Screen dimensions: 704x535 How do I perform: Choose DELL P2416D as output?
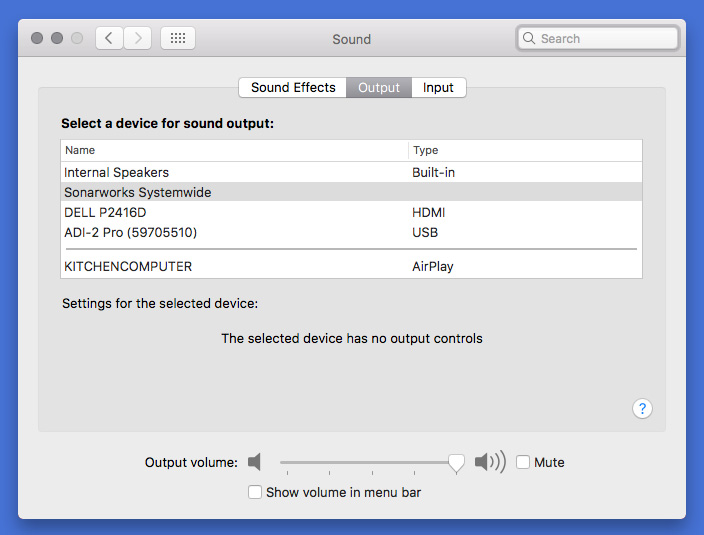click(x=352, y=212)
